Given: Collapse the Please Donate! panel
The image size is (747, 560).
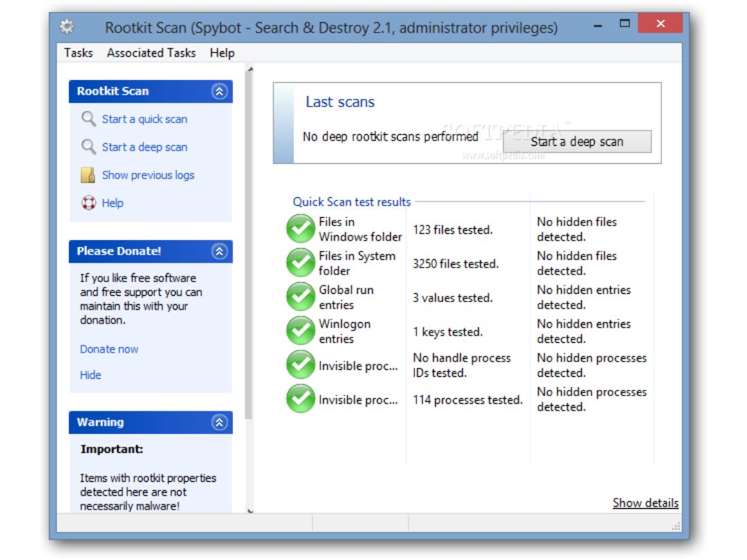Looking at the screenshot, I should tap(219, 251).
